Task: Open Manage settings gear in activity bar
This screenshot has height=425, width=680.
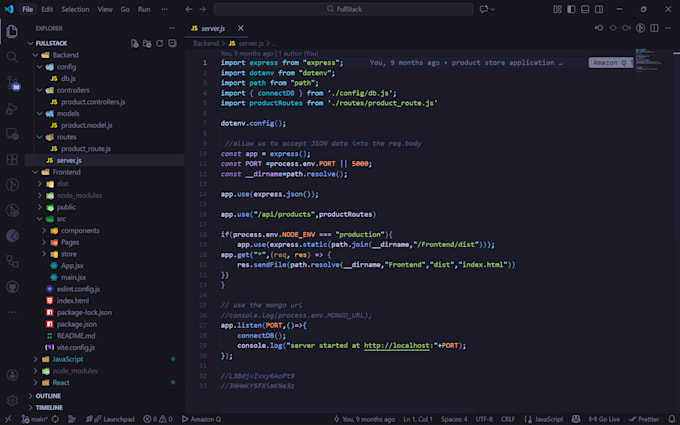Action: point(12,400)
